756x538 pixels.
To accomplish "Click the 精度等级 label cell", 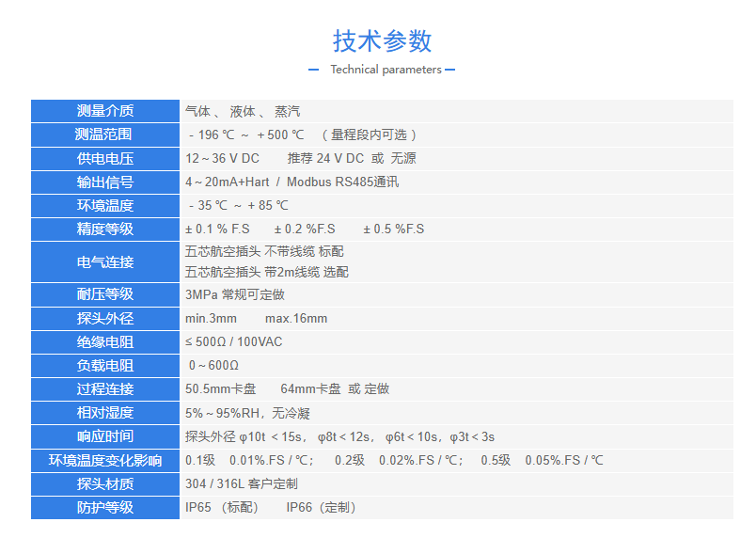I will pos(105,229).
